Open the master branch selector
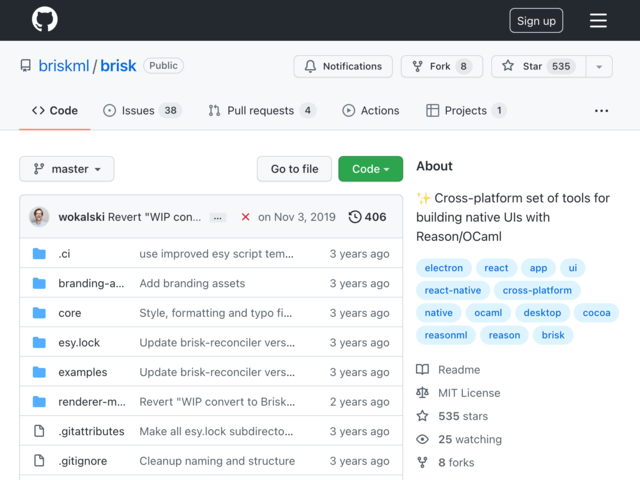This screenshot has height=480, width=640. pyautogui.click(x=67, y=169)
